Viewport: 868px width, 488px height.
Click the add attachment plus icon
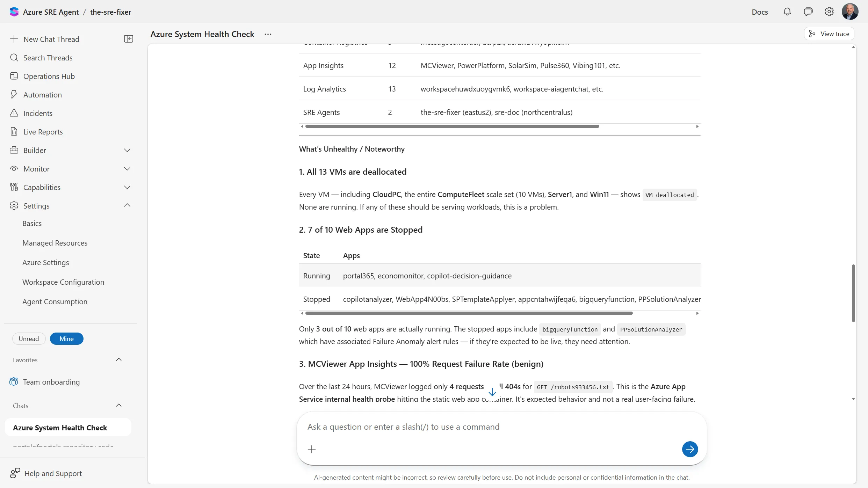tap(312, 449)
